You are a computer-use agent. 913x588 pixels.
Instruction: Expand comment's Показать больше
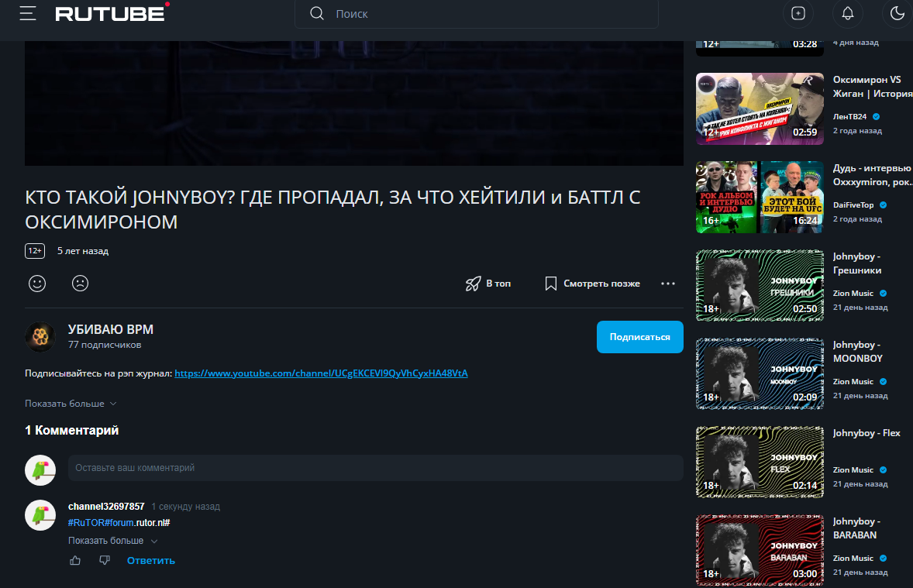click(113, 541)
